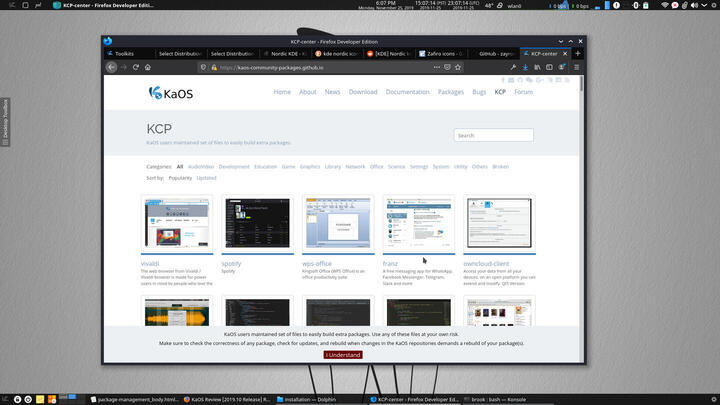This screenshot has width=720, height=405.
Task: Open the News navigation link
Action: [x=332, y=92]
